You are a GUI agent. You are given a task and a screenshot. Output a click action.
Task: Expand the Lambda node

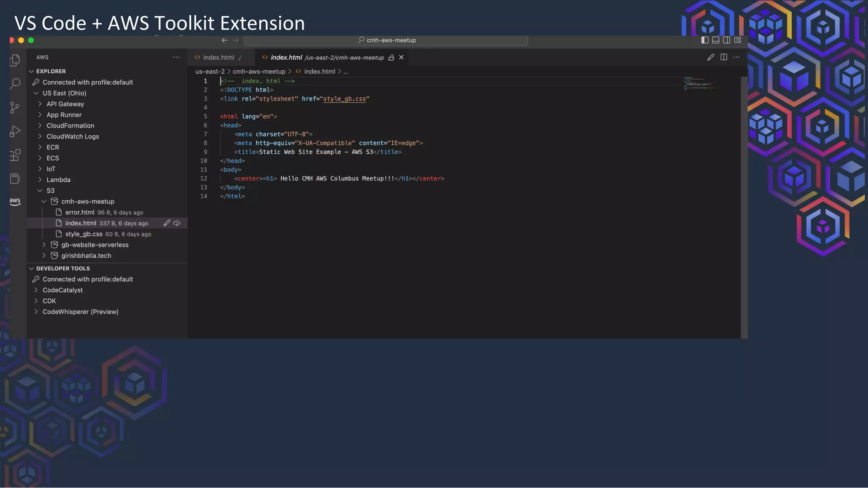tap(40, 180)
